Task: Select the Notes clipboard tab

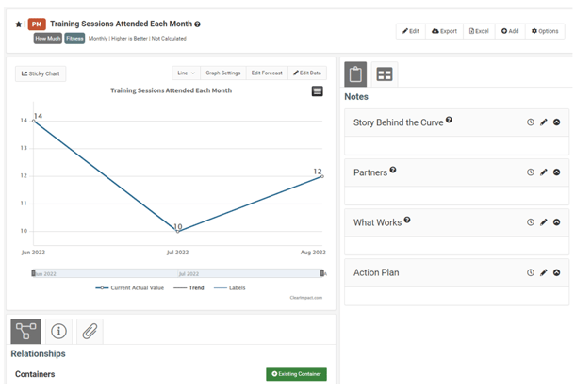Action: click(355, 74)
